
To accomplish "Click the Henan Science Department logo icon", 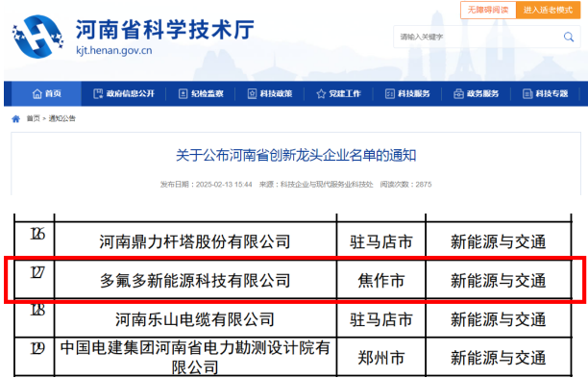I will pyautogui.click(x=37, y=37).
